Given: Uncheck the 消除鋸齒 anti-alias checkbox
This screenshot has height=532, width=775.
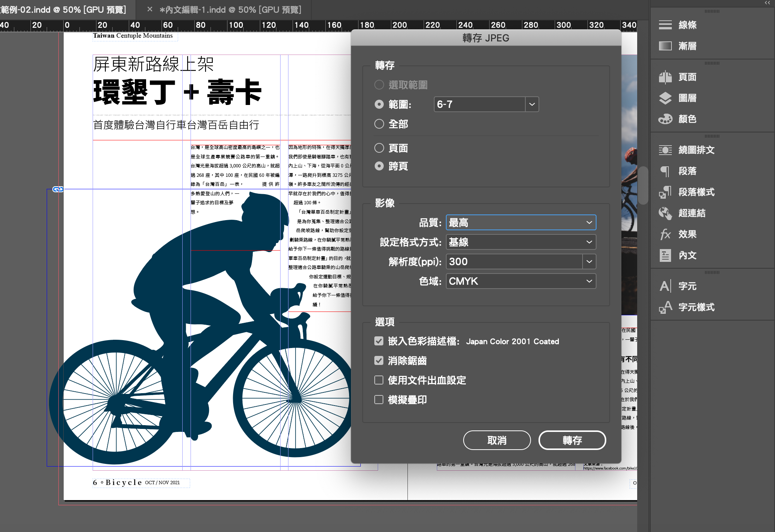Looking at the screenshot, I should (379, 360).
